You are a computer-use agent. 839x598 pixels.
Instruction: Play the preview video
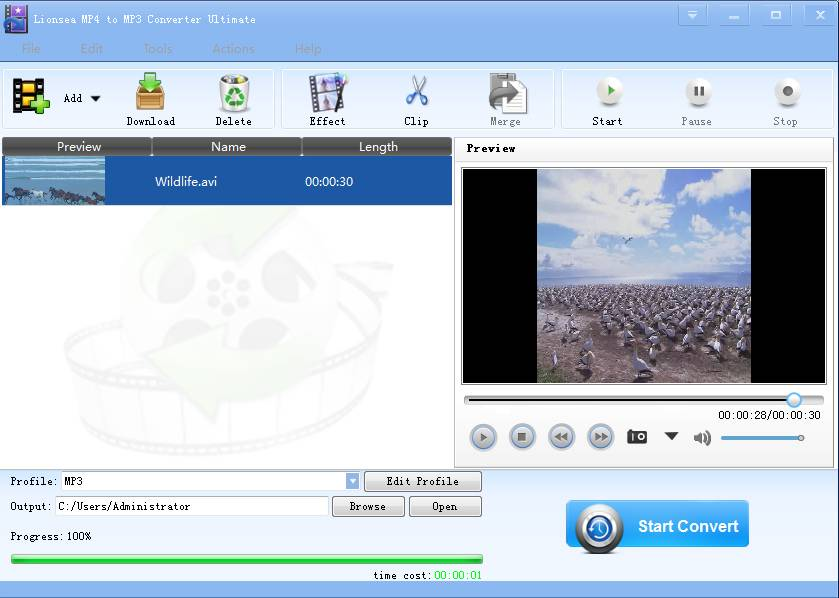[483, 438]
